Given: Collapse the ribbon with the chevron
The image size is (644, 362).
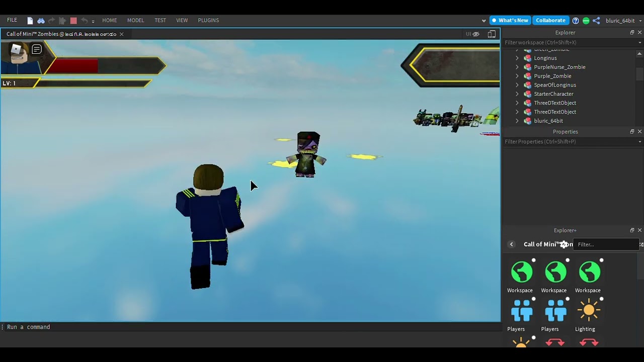Looking at the screenshot, I should [x=484, y=21].
